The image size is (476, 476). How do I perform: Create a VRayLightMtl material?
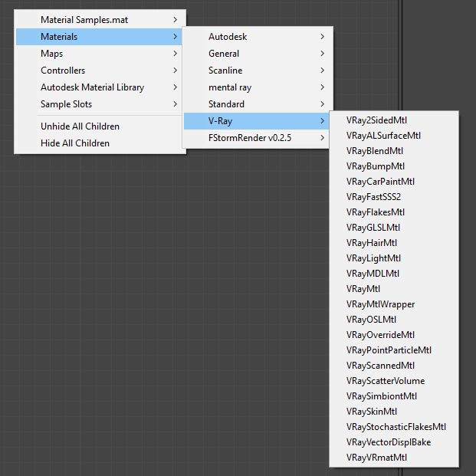[394, 258]
